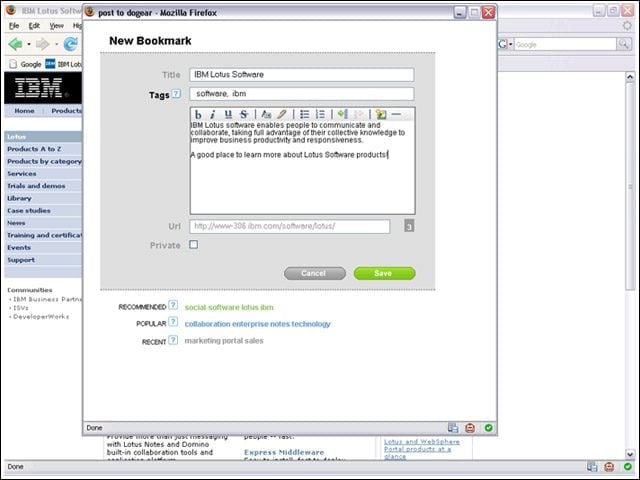This screenshot has height=480, width=640.
Task: Click the red face icon in the main window status bar
Action: tap(609, 467)
